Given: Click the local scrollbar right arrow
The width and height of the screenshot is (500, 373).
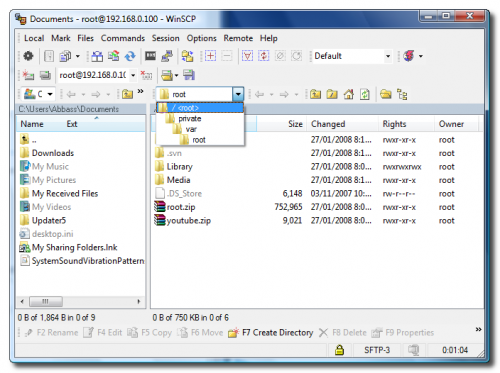Looking at the screenshot, I should pyautogui.click(x=139, y=301).
